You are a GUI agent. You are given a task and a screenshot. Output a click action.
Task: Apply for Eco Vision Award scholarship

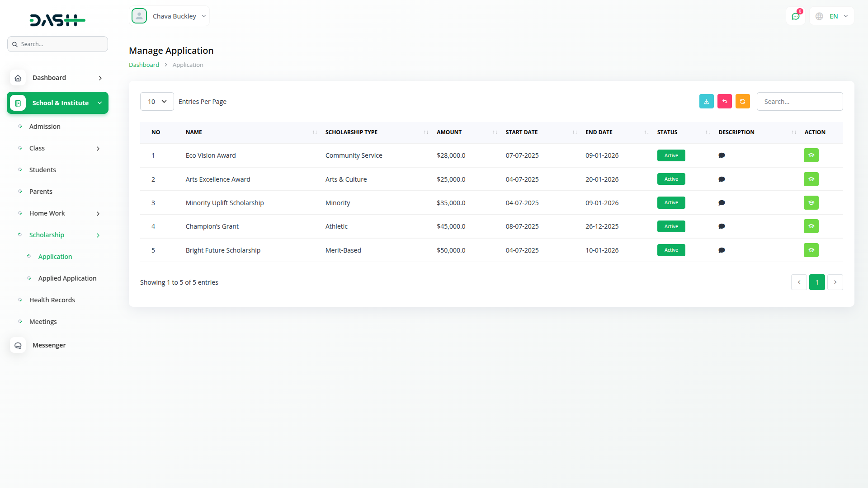pos(811,155)
